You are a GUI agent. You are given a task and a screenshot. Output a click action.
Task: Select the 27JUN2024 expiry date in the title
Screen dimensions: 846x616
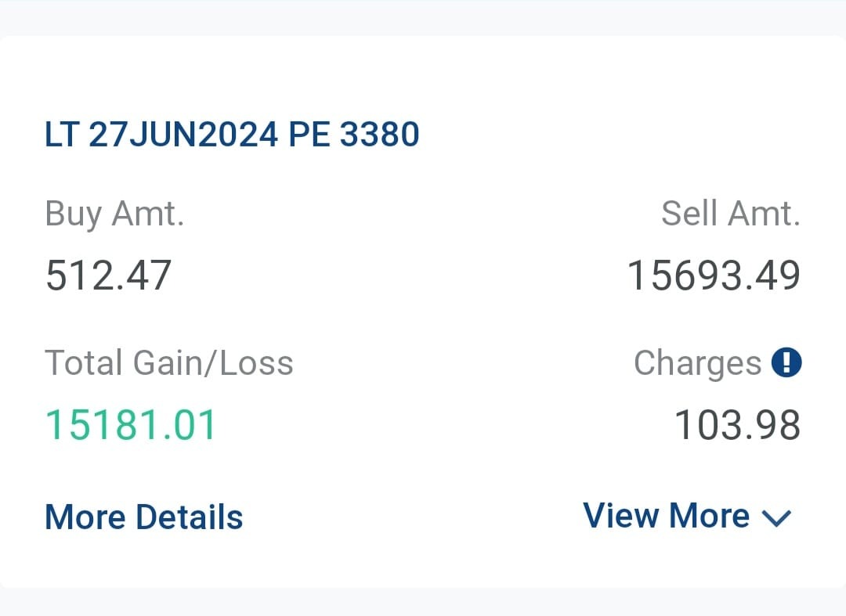tap(183, 135)
